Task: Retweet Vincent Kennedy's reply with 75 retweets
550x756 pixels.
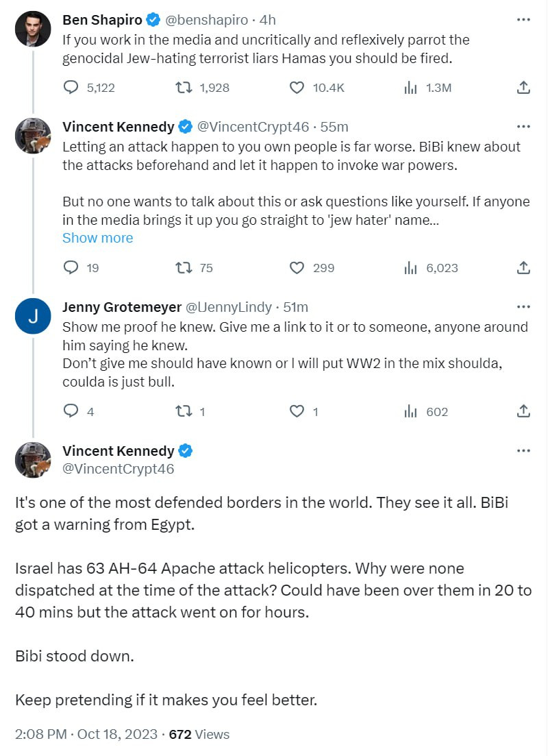Action: coord(184,268)
